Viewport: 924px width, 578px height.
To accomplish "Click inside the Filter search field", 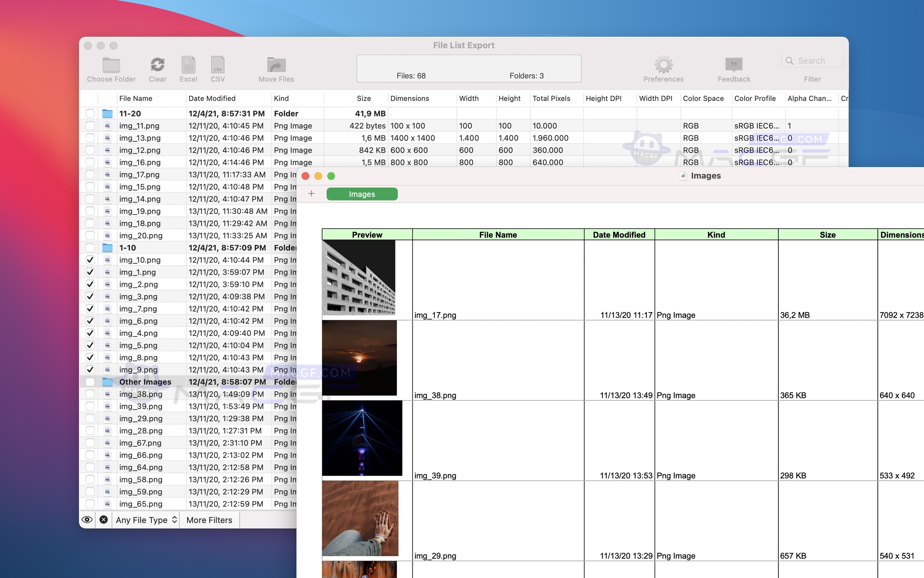I will [x=812, y=60].
